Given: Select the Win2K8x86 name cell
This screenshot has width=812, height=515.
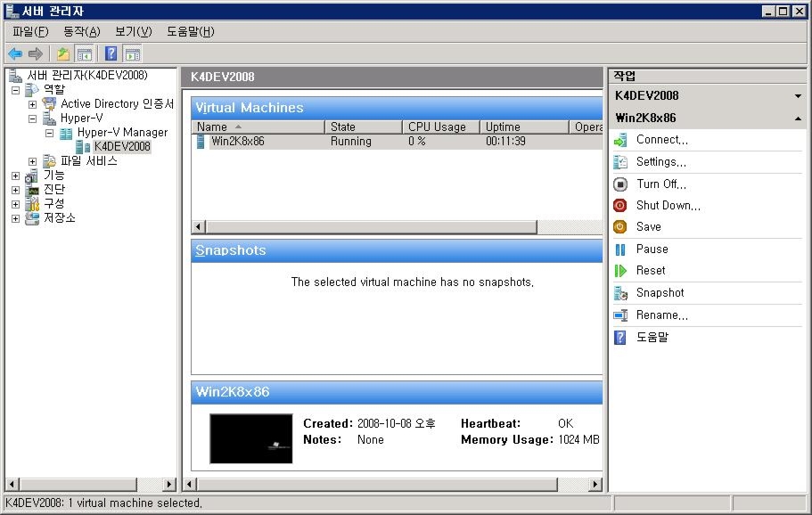Looking at the screenshot, I should pos(238,142).
